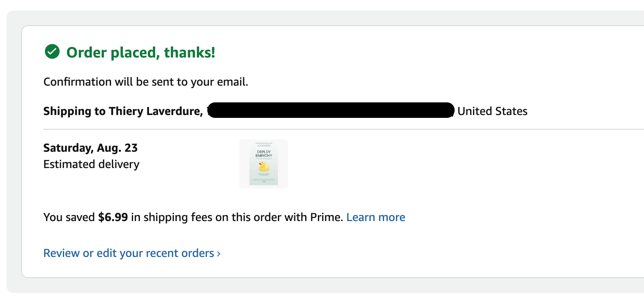Click the email confirmation message text
This screenshot has width=644, height=301.
click(x=146, y=82)
